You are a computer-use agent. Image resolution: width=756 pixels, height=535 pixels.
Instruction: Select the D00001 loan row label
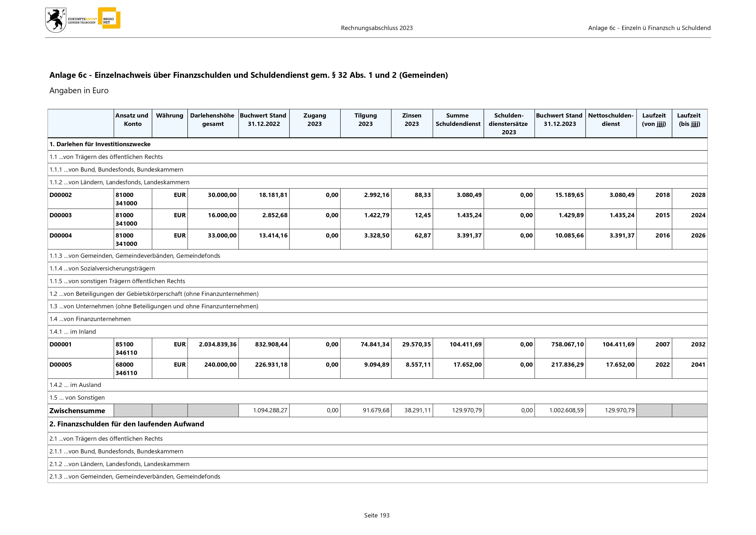click(60, 345)
